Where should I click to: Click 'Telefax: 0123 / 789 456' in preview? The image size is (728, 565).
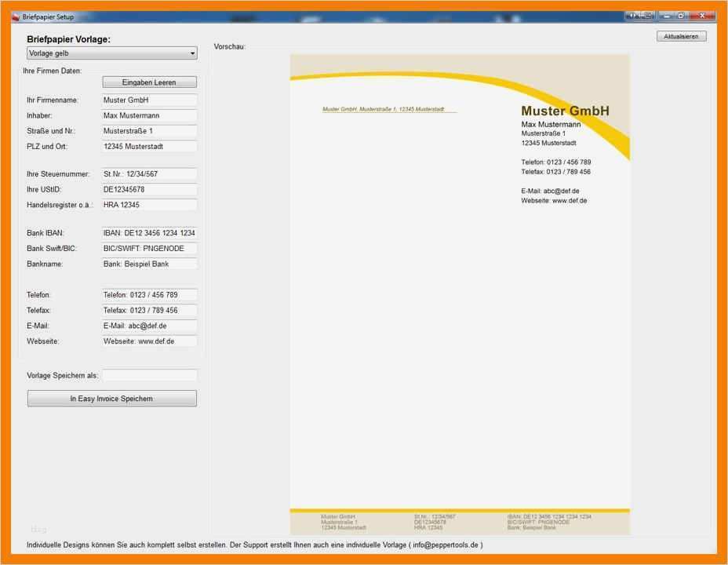555,172
